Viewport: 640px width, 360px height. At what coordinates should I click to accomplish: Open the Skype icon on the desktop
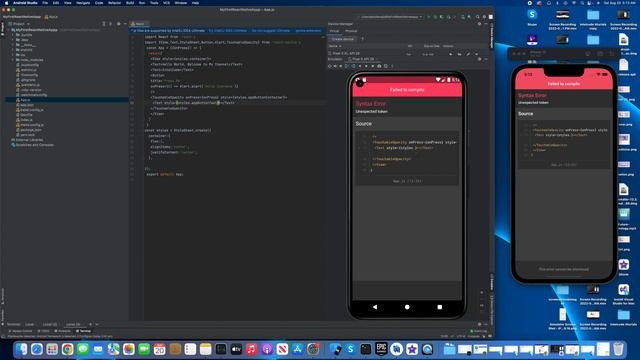pos(532,17)
